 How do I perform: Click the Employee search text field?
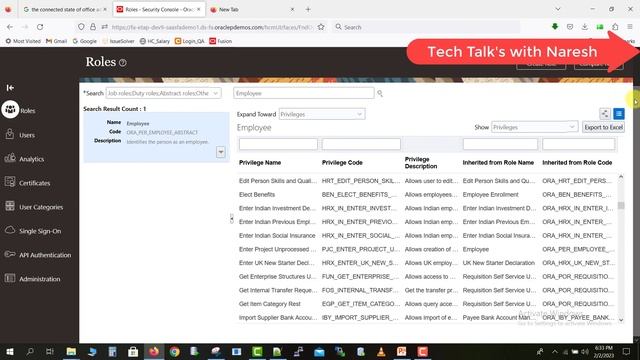(x=304, y=93)
